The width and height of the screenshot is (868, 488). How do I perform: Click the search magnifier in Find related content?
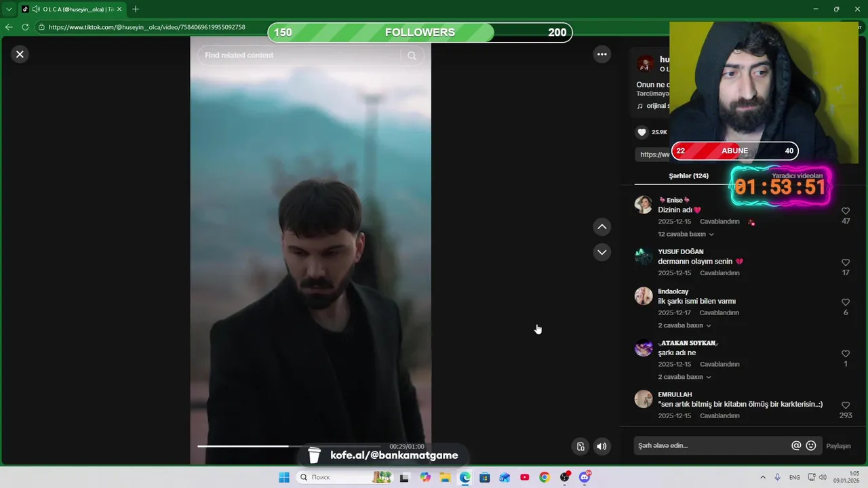412,56
